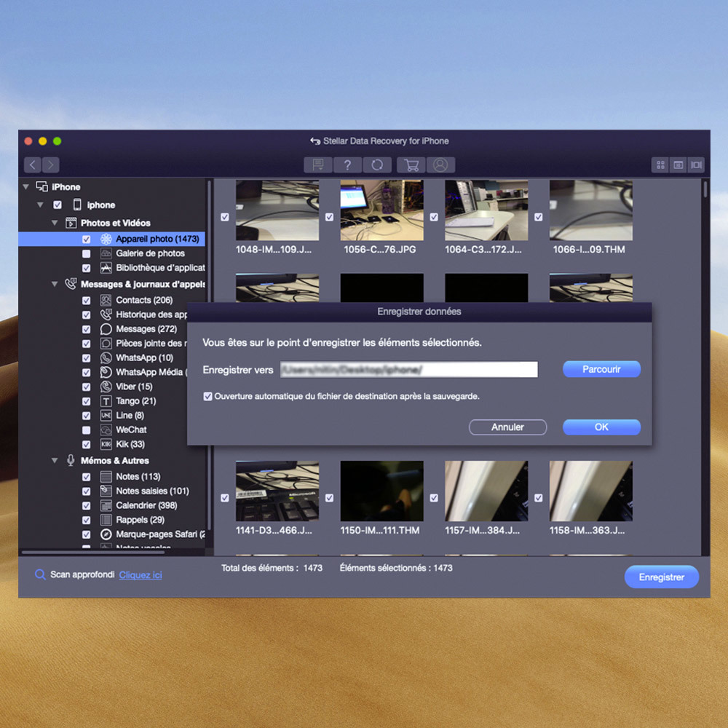
Task: Click the Rappels icon in sidebar
Action: pyautogui.click(x=106, y=520)
